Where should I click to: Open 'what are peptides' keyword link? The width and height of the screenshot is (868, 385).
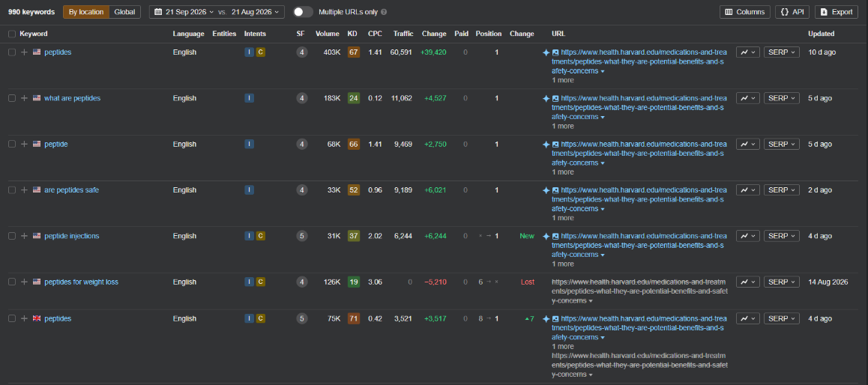(x=72, y=98)
